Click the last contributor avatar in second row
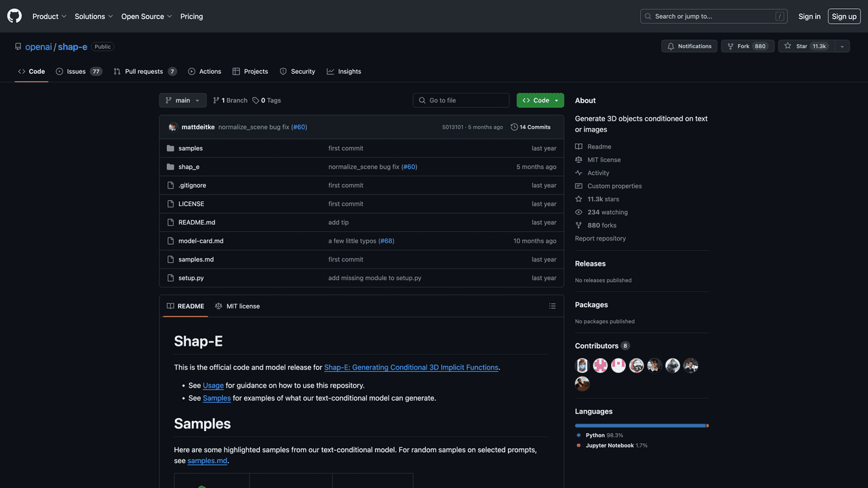Image resolution: width=868 pixels, height=488 pixels. [583, 384]
